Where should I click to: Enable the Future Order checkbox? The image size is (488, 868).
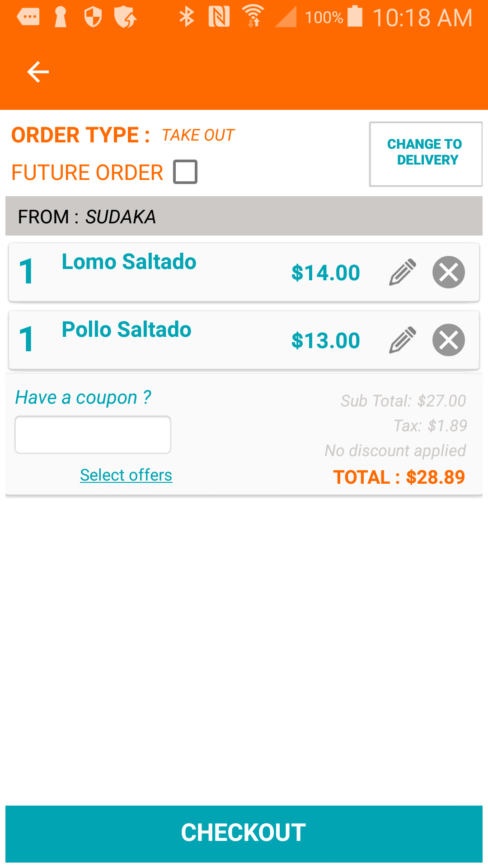coord(185,172)
